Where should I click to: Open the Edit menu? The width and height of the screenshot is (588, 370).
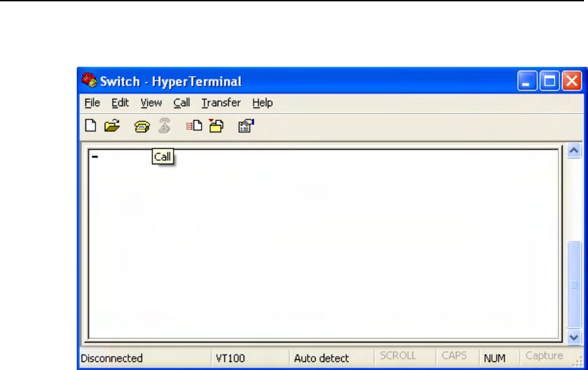point(120,103)
